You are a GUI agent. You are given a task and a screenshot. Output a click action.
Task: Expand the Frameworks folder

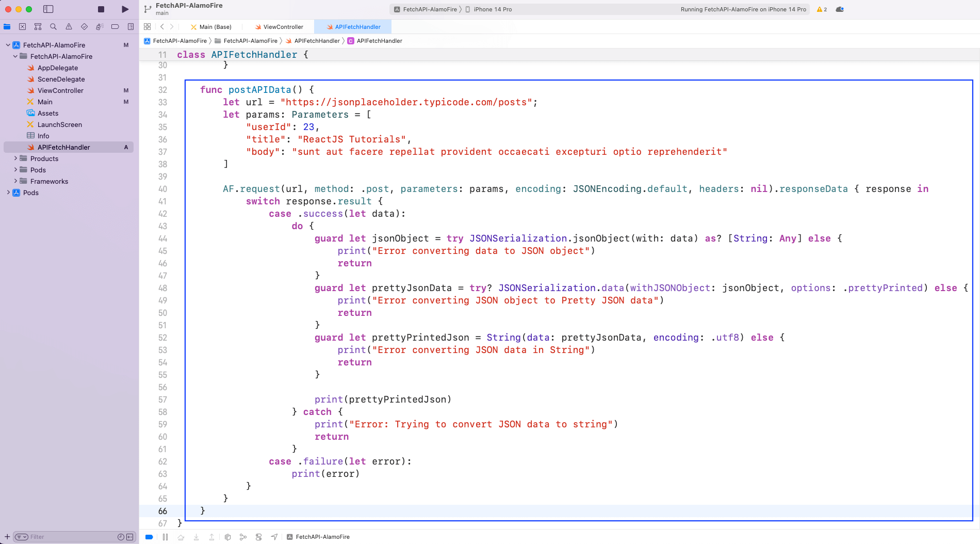pos(15,181)
